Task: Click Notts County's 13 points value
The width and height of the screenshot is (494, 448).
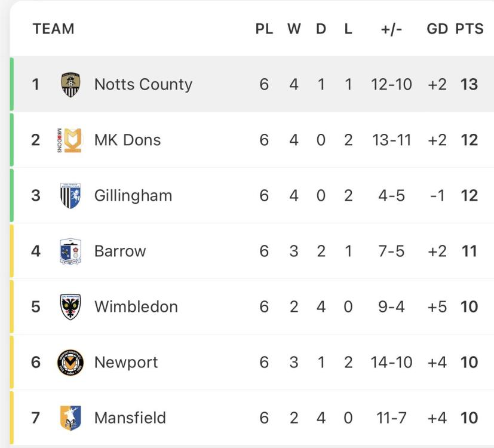Action: pyautogui.click(x=470, y=84)
